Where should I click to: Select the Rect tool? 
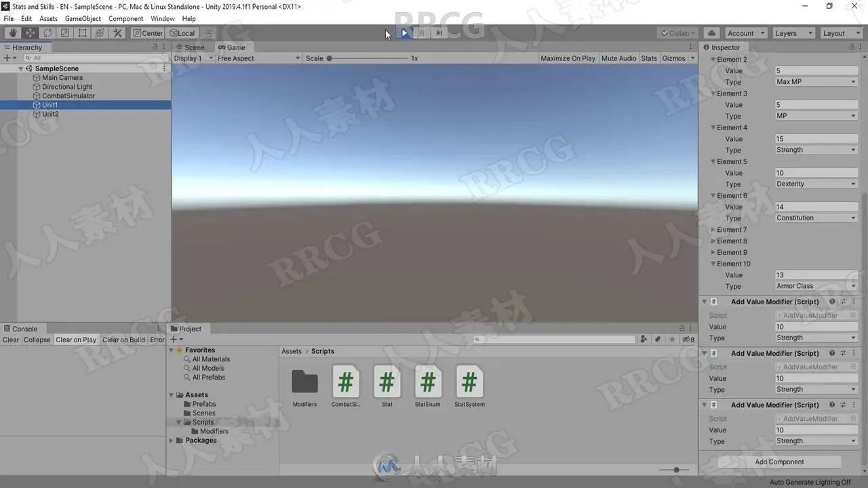[x=82, y=33]
